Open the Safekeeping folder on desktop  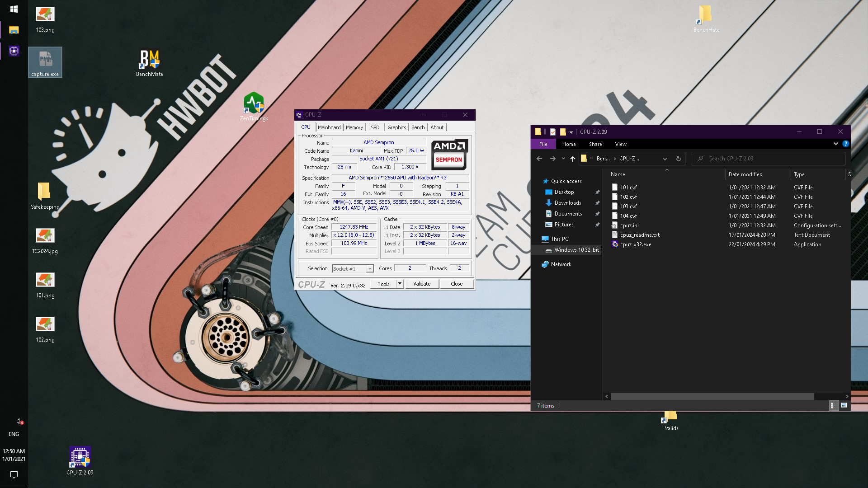(x=45, y=196)
